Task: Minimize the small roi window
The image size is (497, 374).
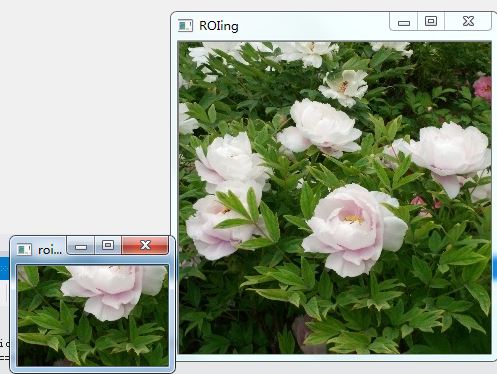Action: (81, 246)
